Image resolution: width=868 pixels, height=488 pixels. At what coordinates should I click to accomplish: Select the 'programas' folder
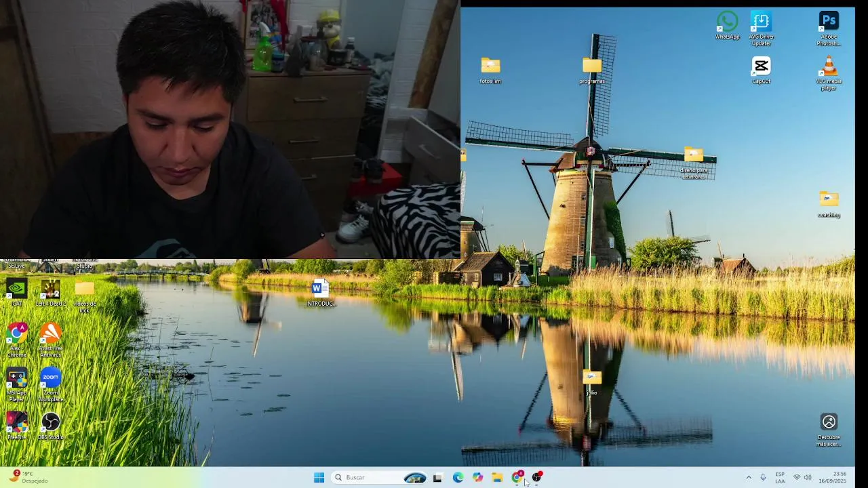(x=591, y=70)
